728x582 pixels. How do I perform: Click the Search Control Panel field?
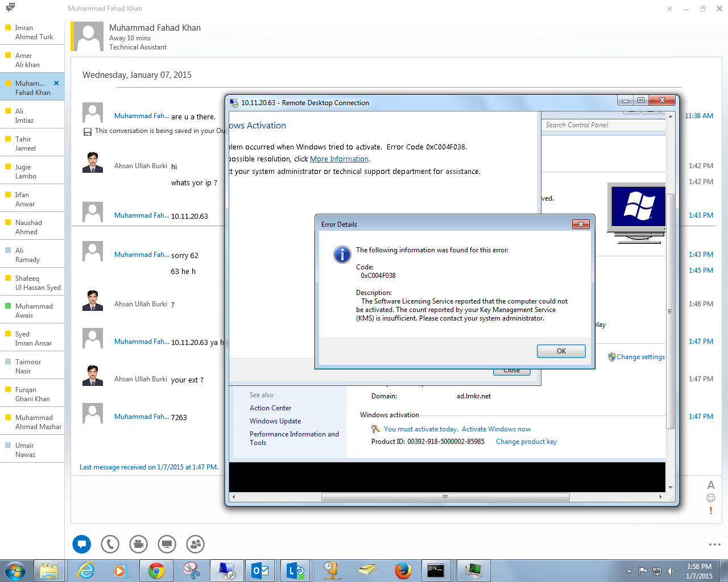click(x=603, y=125)
